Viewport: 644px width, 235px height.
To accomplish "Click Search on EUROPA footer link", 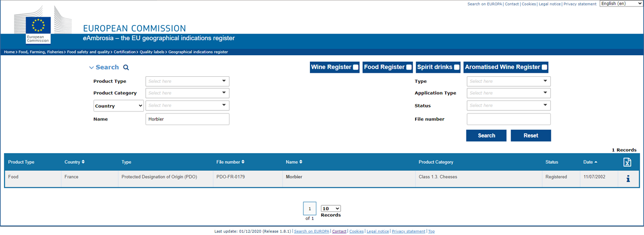I will tap(311, 231).
